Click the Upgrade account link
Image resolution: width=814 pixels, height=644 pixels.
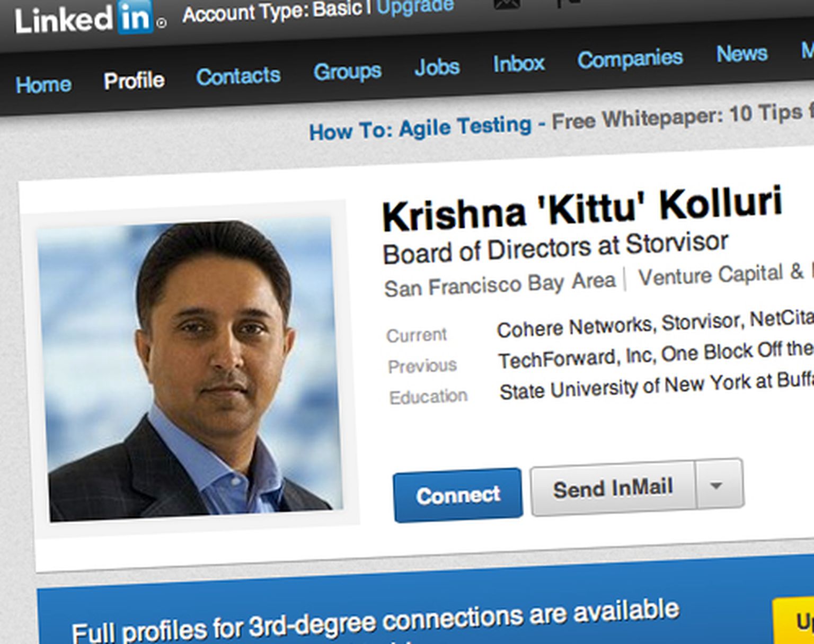[x=415, y=6]
